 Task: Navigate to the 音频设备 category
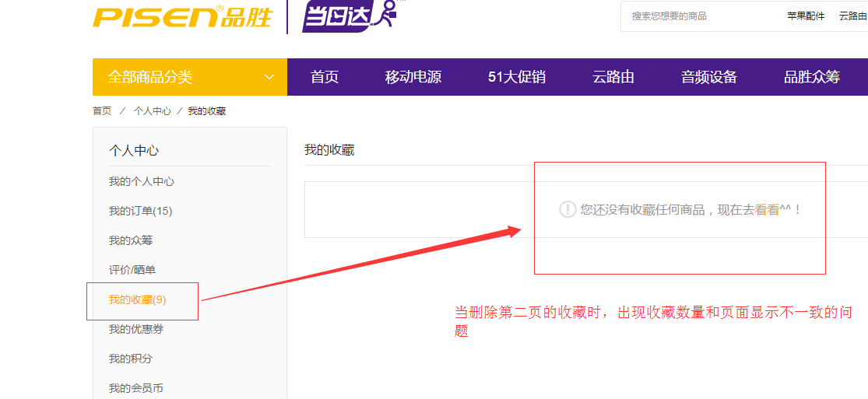click(x=709, y=77)
